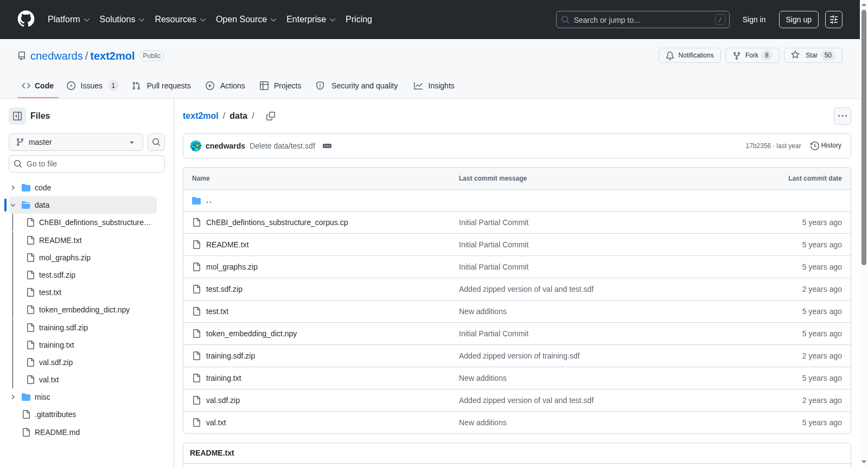Open training.txt in the file table

[x=224, y=378]
